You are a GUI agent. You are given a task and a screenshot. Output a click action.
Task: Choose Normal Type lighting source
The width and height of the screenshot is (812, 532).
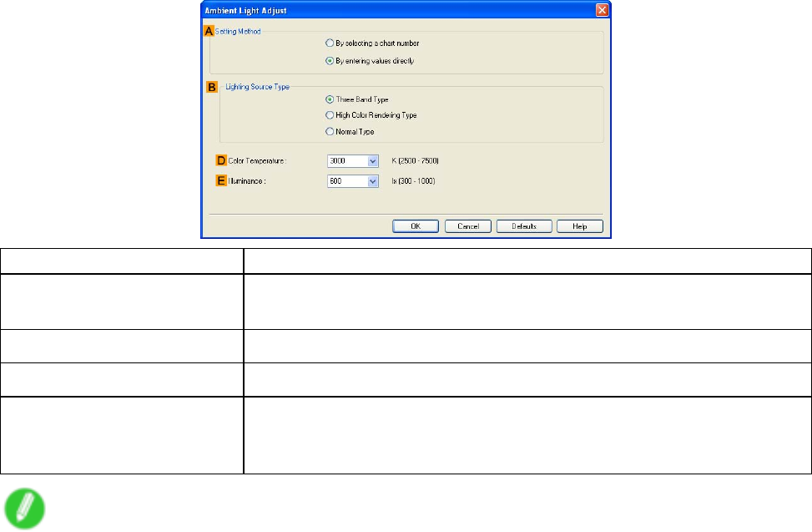tap(350, 132)
